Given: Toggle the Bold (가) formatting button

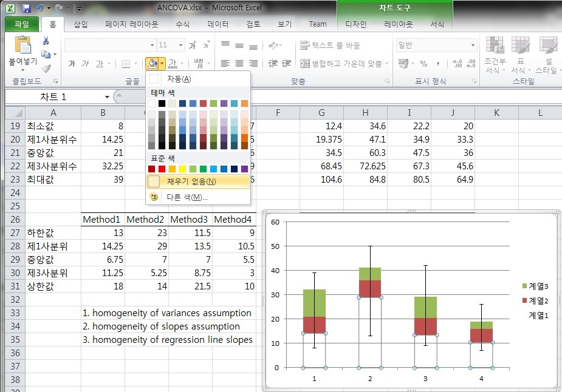Looking at the screenshot, I should pyautogui.click(x=72, y=64).
